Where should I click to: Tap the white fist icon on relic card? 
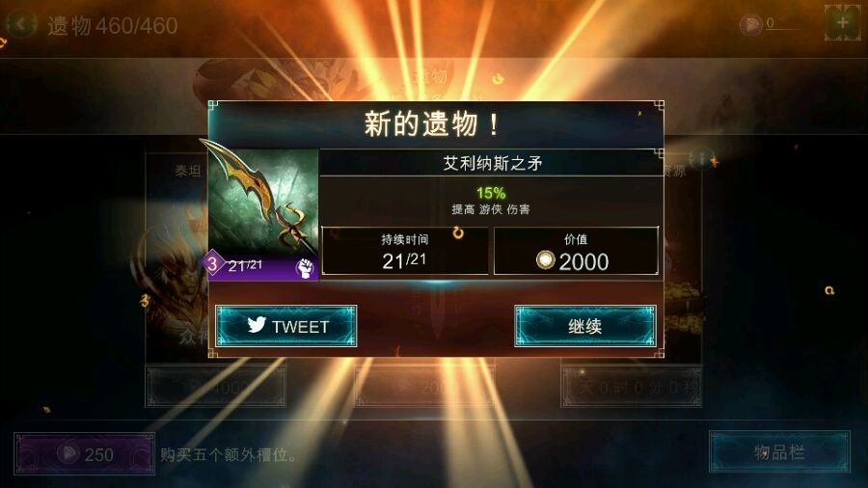(x=305, y=268)
